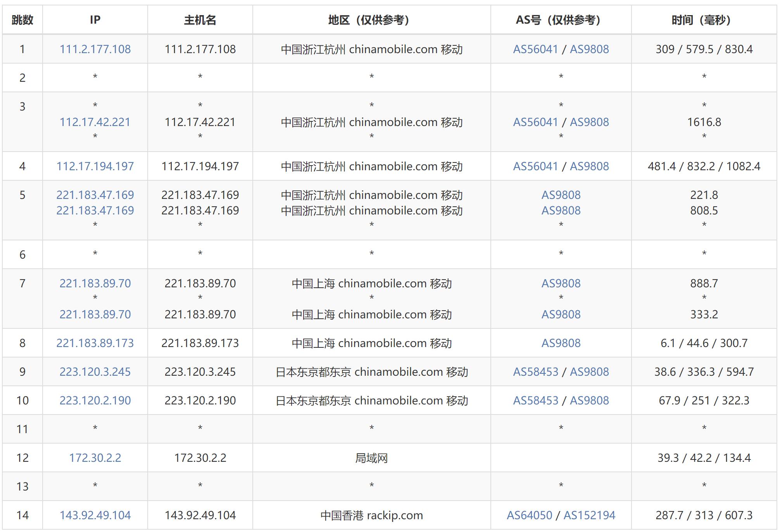Click the IP link 112.17.194.197 in hop 4

click(x=95, y=166)
